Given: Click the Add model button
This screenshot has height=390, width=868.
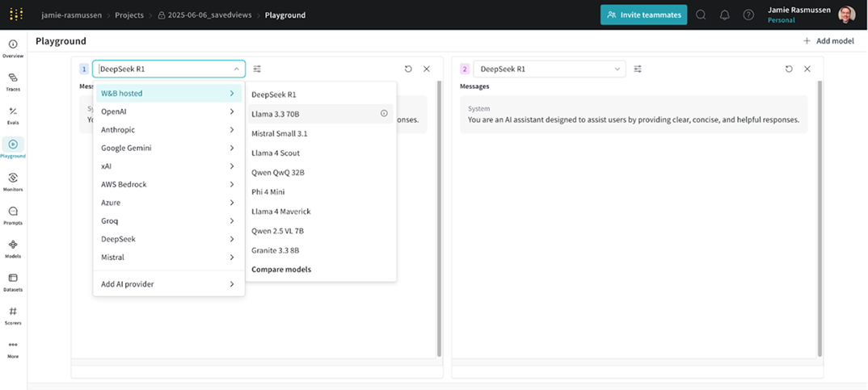Looking at the screenshot, I should [x=828, y=41].
